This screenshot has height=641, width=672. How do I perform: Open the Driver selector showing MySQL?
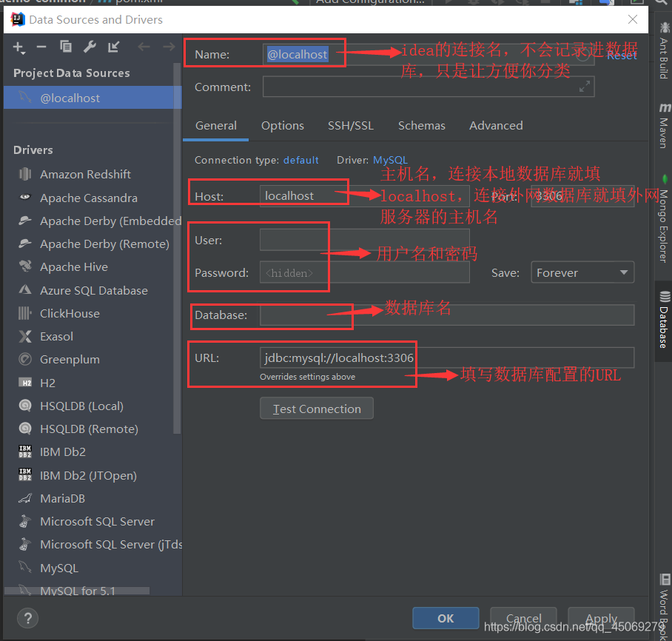(x=390, y=160)
